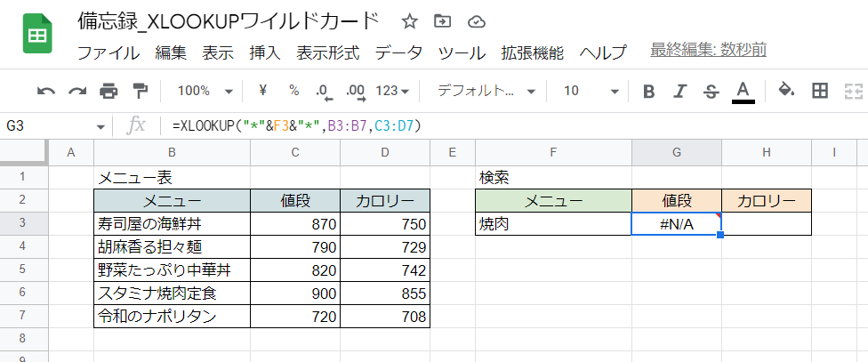The image size is (868, 362).
Task: Open the font family dropdown
Action: (486, 91)
